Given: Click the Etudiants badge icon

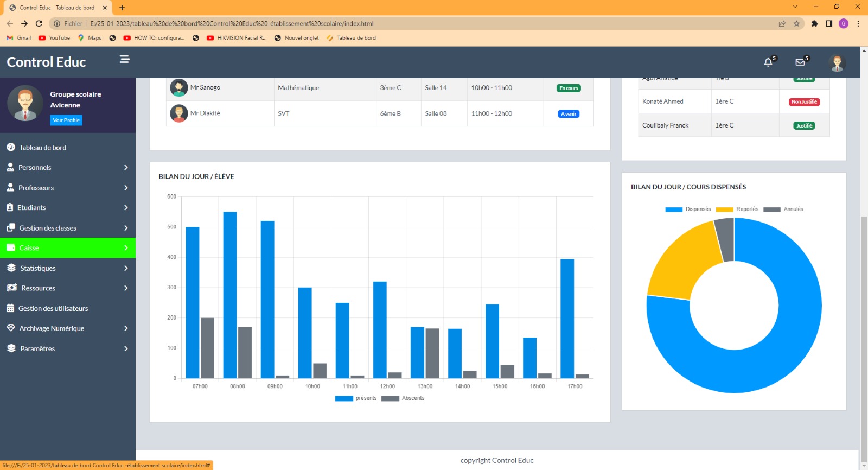Looking at the screenshot, I should 10,207.
